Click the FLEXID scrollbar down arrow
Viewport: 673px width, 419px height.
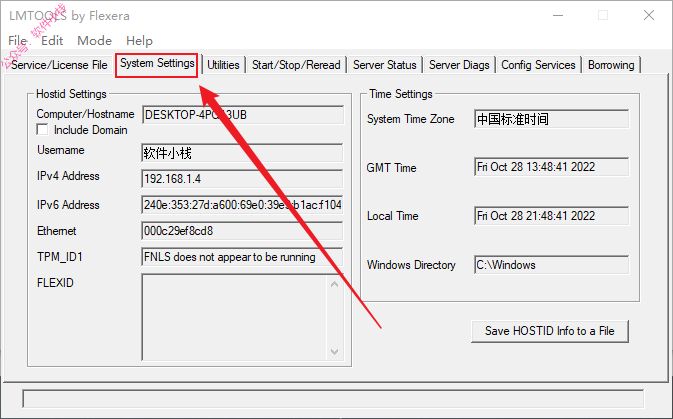[x=335, y=352]
